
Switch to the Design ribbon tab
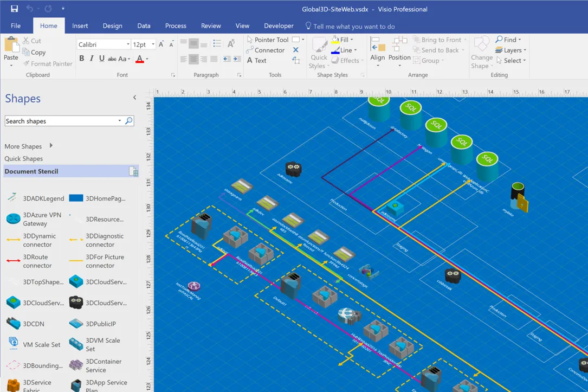tap(113, 26)
